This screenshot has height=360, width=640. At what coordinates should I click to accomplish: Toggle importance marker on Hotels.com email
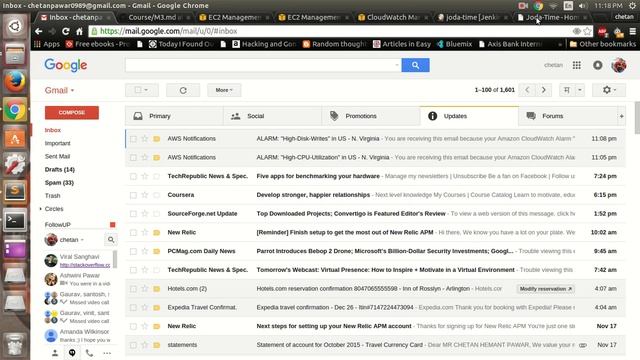coord(156,289)
